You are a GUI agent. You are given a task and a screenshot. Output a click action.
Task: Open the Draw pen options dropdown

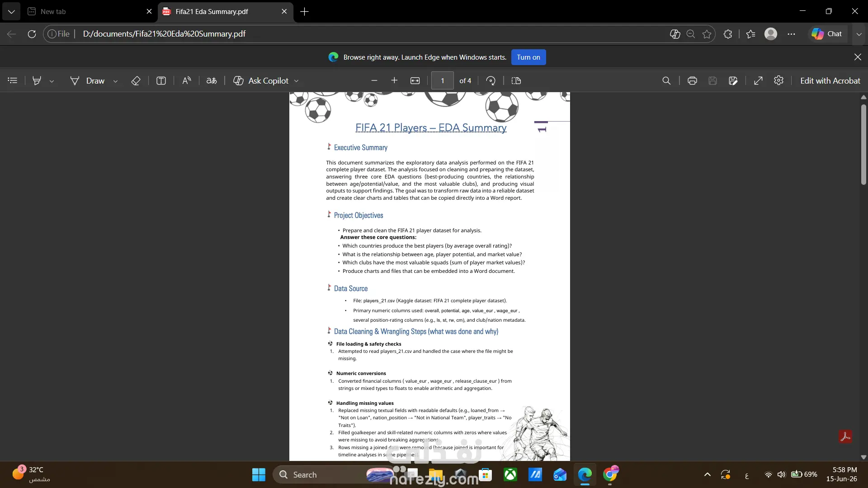point(115,81)
